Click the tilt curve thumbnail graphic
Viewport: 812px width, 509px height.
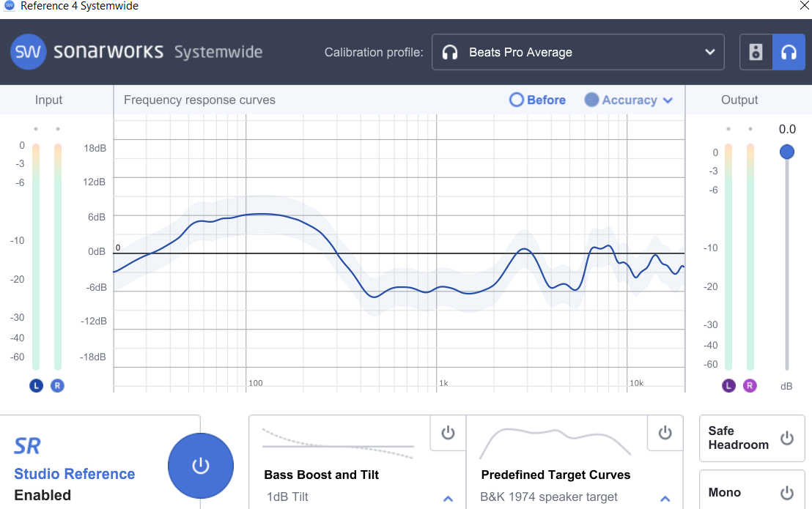pos(338,444)
